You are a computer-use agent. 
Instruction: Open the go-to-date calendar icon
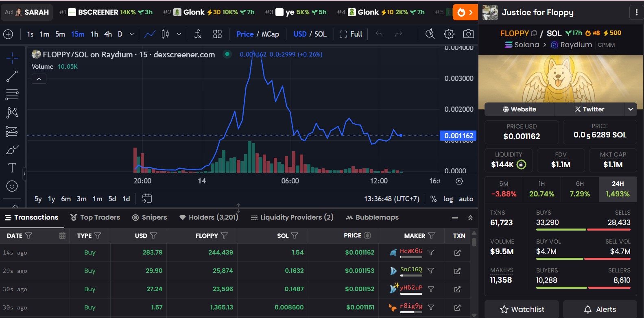[x=147, y=198]
